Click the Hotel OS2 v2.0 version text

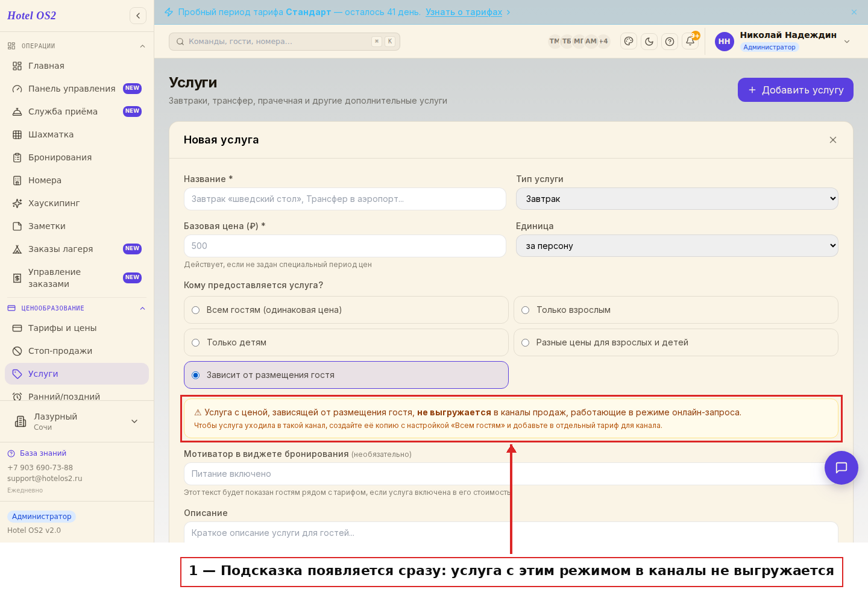point(34,530)
